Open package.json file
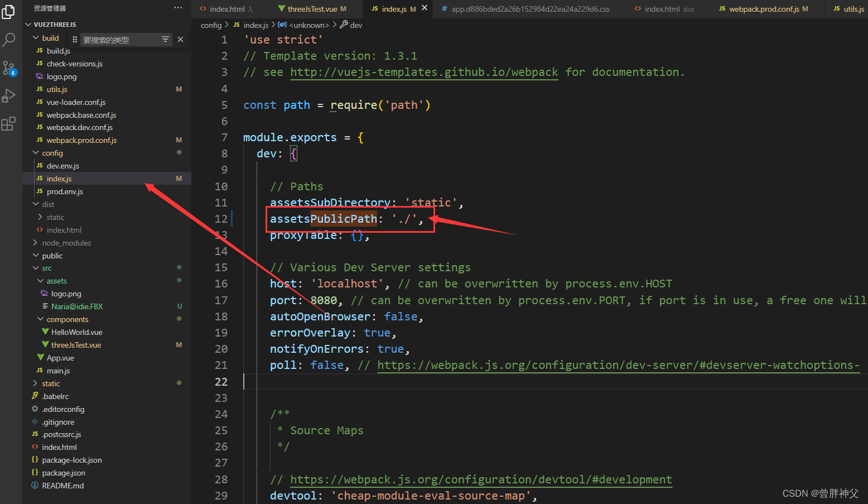The image size is (868, 504). pyautogui.click(x=64, y=473)
